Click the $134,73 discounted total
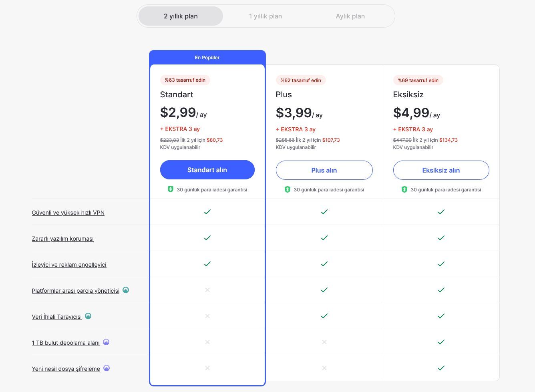The height and width of the screenshot is (392, 535). click(x=449, y=140)
